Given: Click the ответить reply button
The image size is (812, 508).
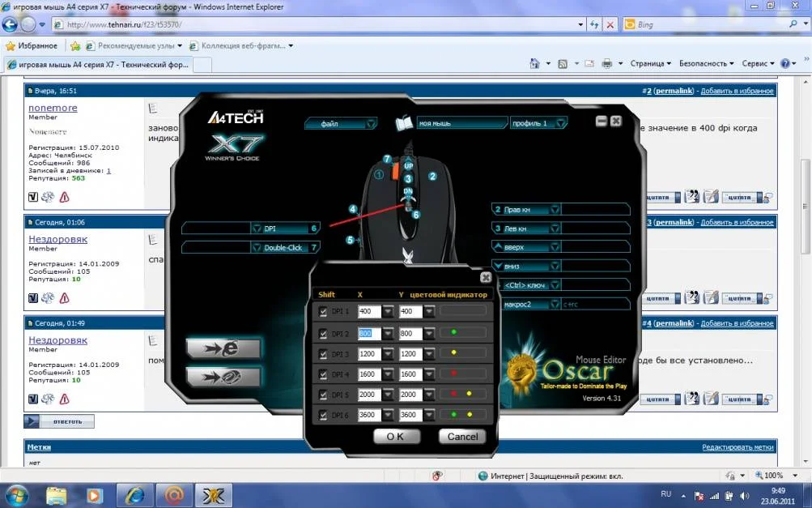Looking at the screenshot, I should click(x=59, y=421).
